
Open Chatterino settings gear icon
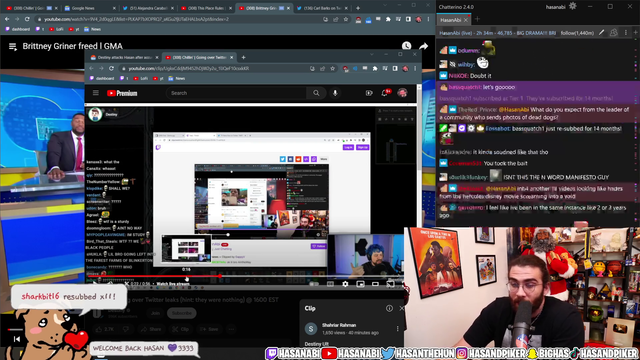(573, 6)
